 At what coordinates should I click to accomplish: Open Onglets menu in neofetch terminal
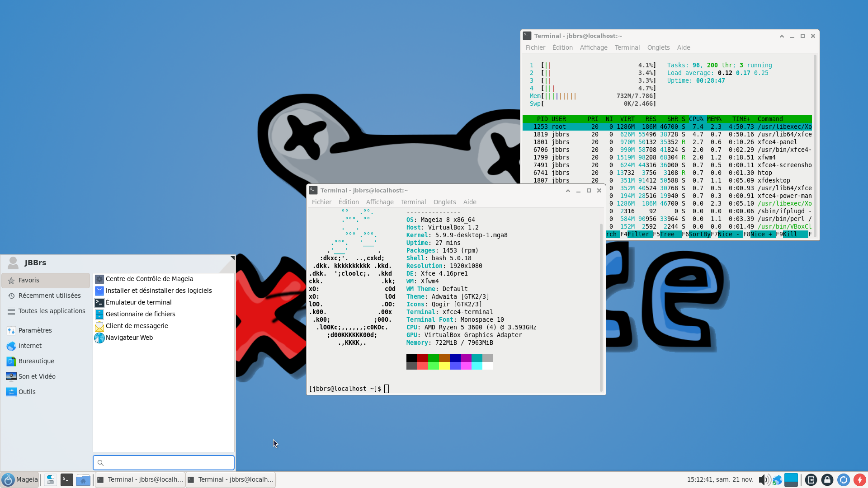tap(444, 202)
